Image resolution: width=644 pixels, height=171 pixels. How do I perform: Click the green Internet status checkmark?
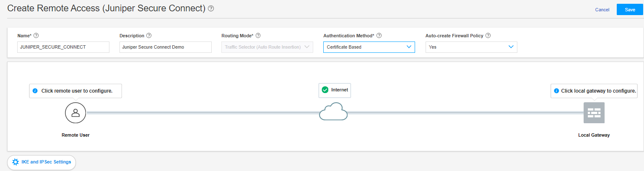click(325, 90)
